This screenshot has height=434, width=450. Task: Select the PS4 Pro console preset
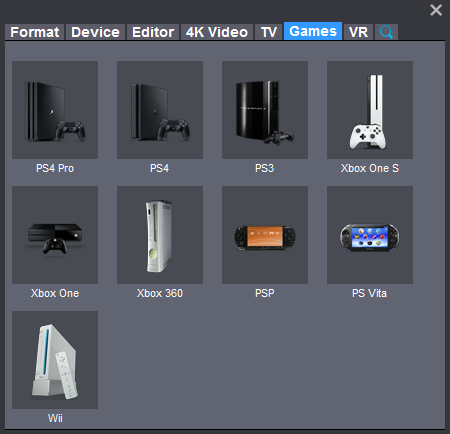55,110
